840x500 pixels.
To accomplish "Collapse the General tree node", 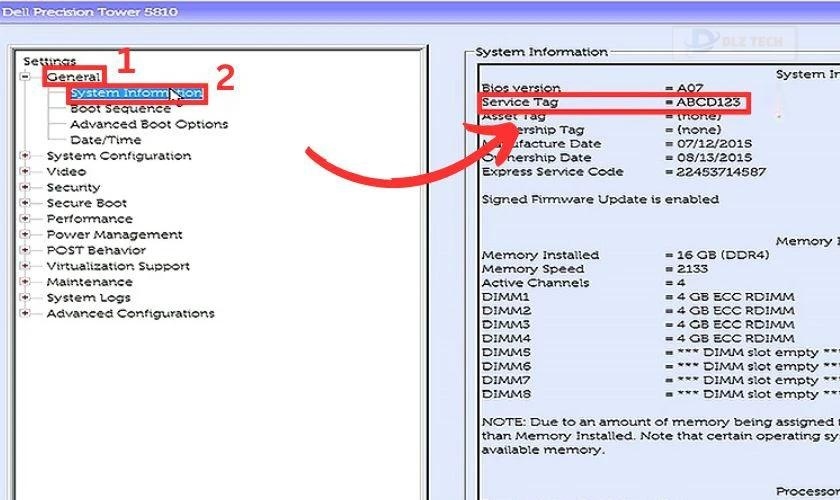I will (x=25, y=77).
